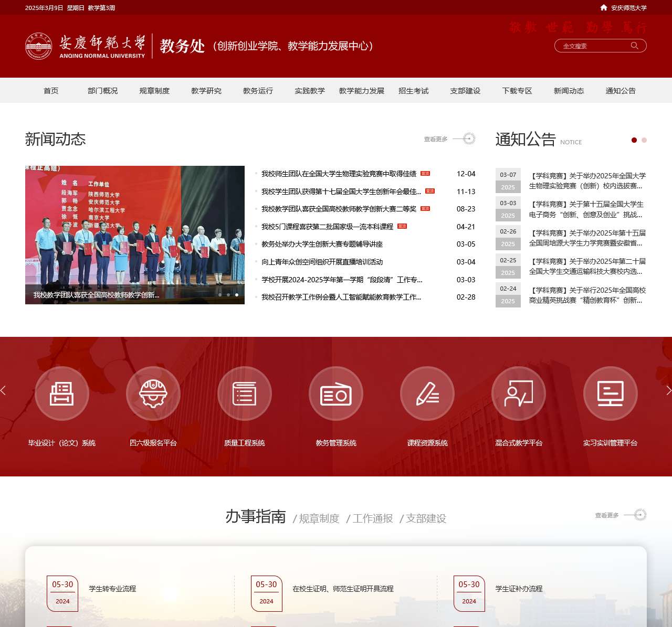This screenshot has height=627, width=672.
Task: Open the 质量工程系统 list icon
Action: click(245, 394)
